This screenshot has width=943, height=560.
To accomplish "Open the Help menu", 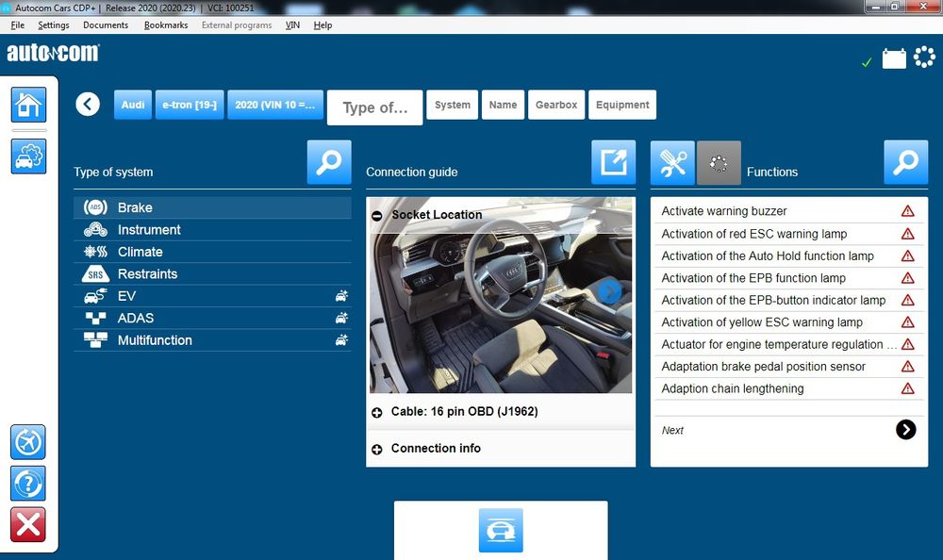I will tap(323, 25).
